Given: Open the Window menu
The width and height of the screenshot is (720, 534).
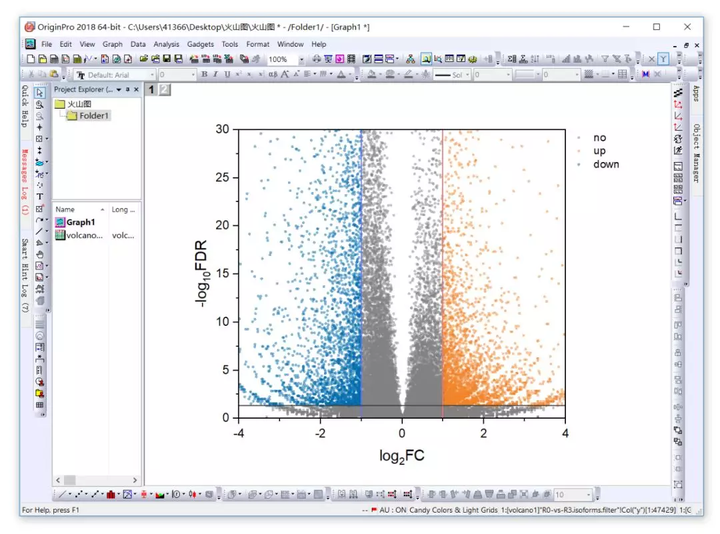Looking at the screenshot, I should (x=290, y=44).
